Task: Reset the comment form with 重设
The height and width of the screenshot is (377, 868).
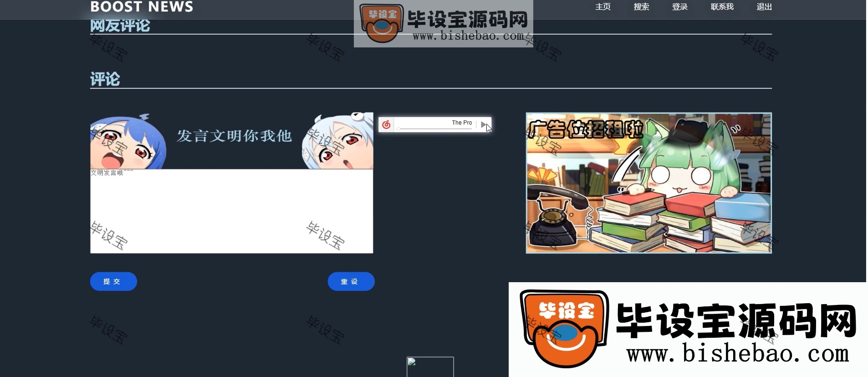Action: pos(351,281)
